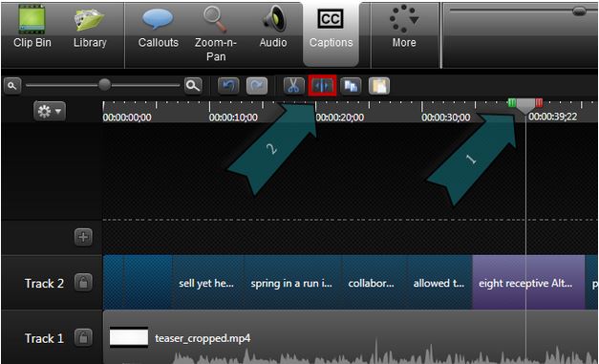The width and height of the screenshot is (599, 364).
Task: Open the Callouts tab
Action: coord(159,27)
